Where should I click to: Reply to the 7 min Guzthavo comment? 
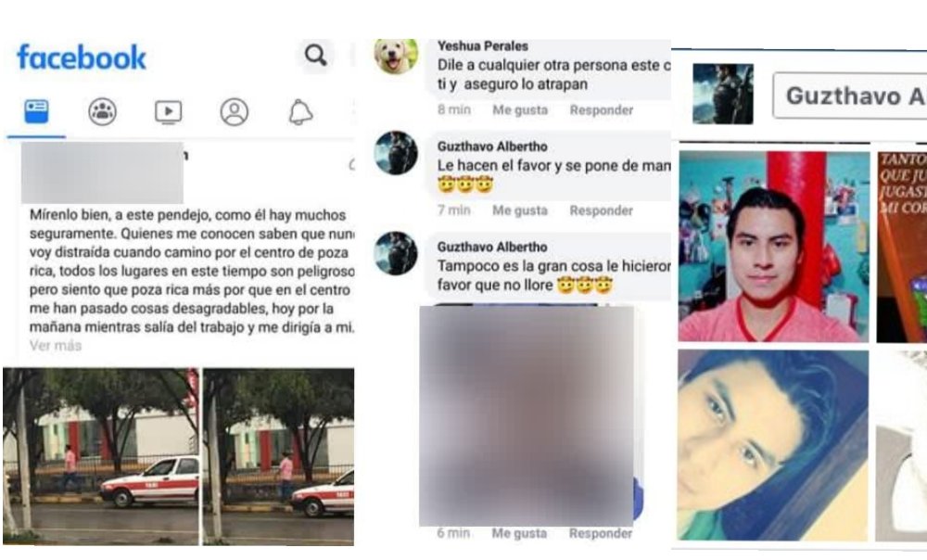point(601,210)
